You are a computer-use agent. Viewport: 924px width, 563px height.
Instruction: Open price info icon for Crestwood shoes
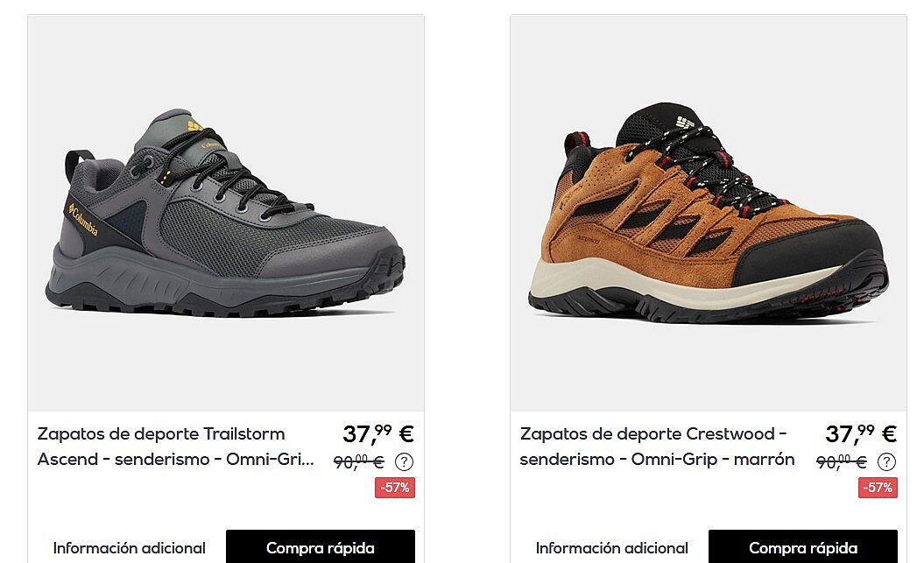tap(886, 462)
